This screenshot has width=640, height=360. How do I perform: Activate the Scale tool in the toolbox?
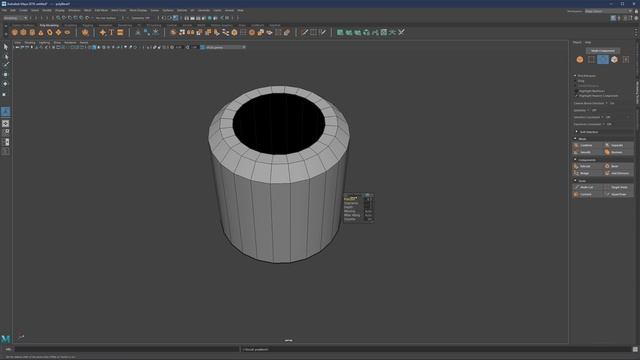tap(5, 93)
